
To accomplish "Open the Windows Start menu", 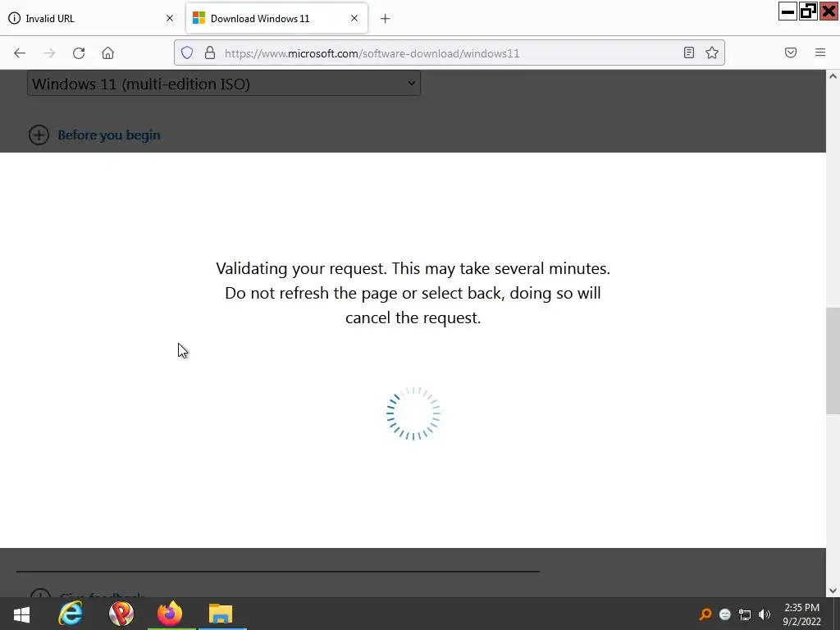I will coord(21,614).
